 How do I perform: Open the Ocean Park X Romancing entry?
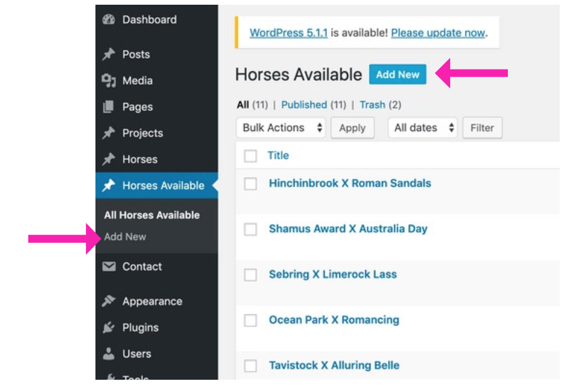(333, 320)
